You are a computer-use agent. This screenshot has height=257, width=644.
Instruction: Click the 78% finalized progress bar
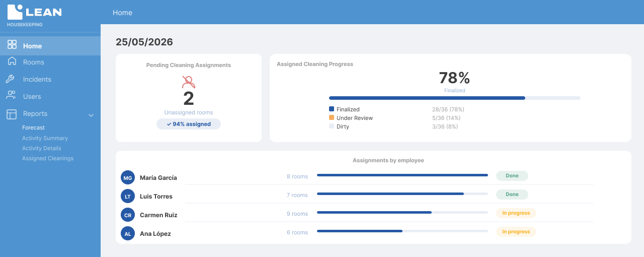click(x=455, y=98)
